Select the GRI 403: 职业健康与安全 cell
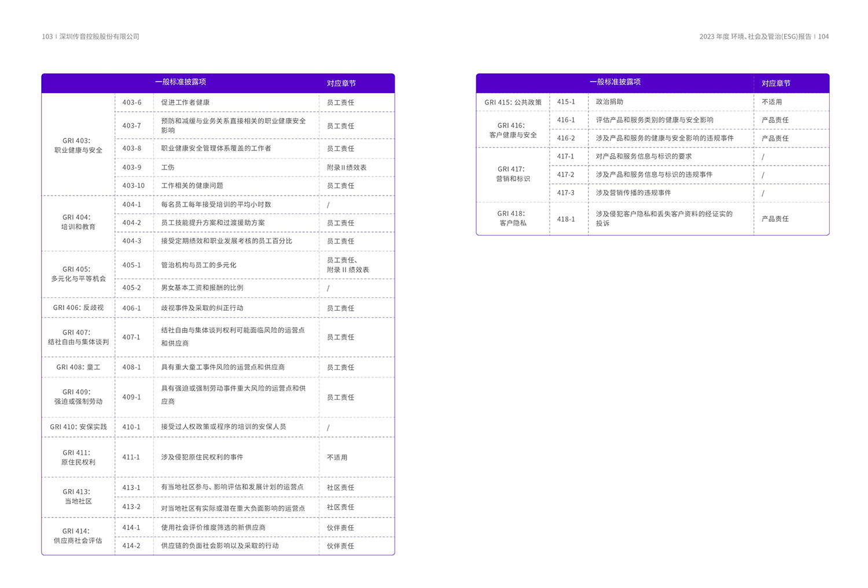This screenshot has width=868, height=588. click(78, 145)
